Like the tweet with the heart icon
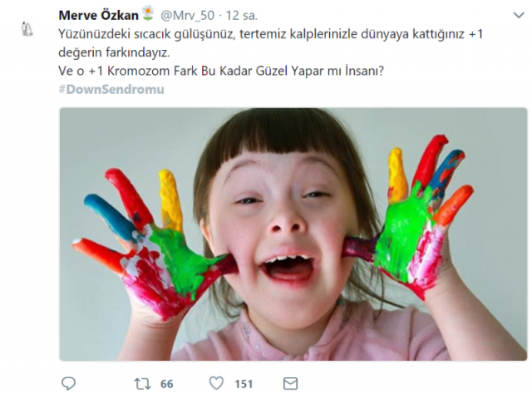 pos(216,383)
